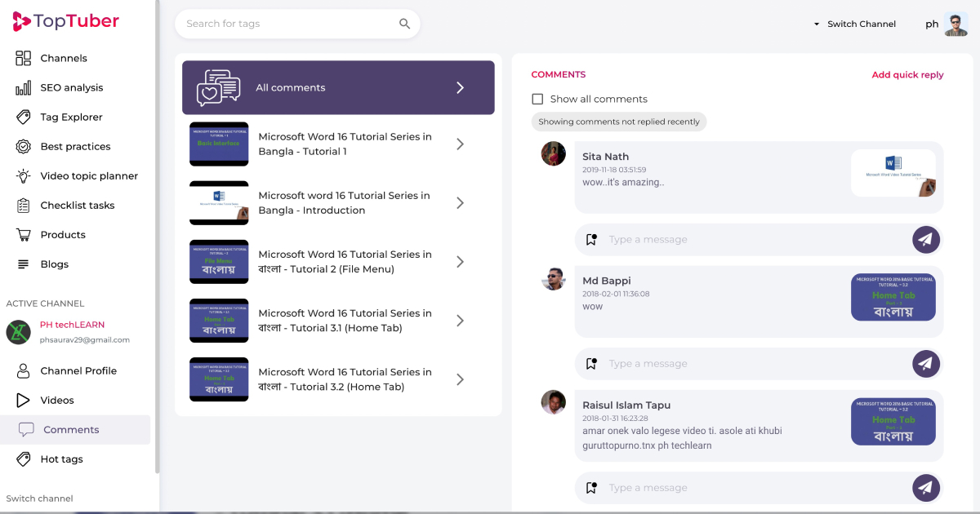The height and width of the screenshot is (514, 980).
Task: Go to Channels in the sidebar
Action: (x=64, y=58)
